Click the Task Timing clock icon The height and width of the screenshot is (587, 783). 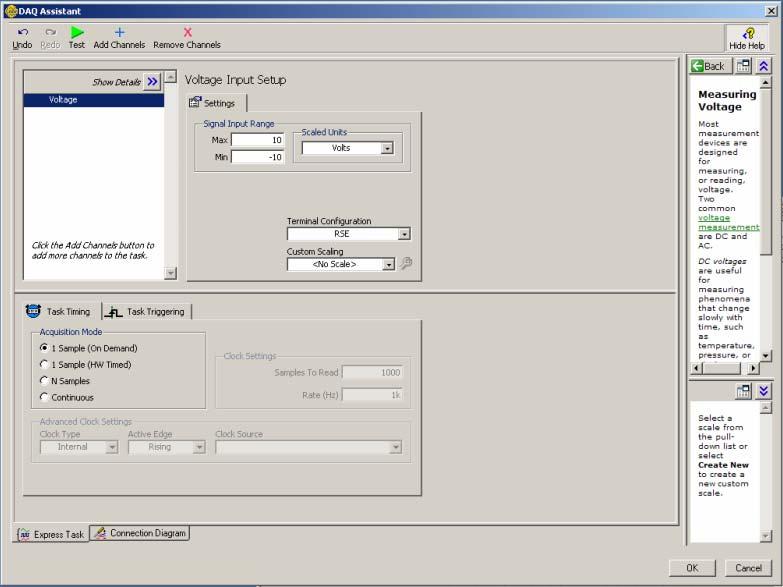tap(33, 311)
